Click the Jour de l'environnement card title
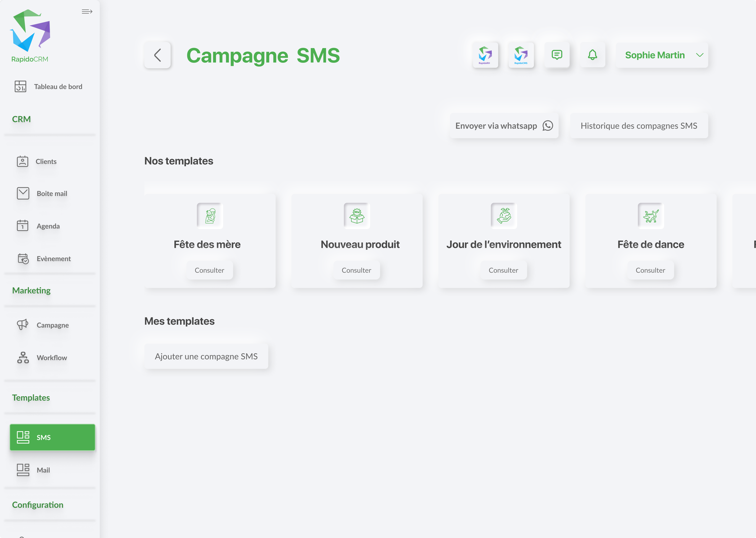The width and height of the screenshot is (756, 538). 504,244
